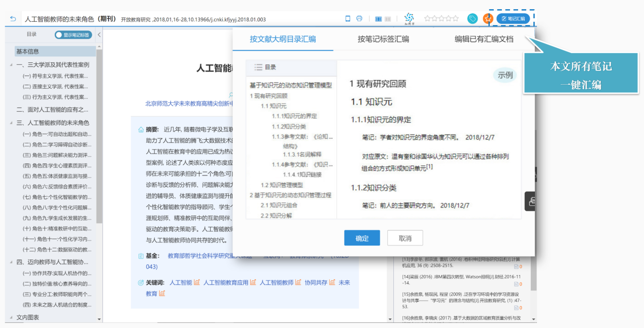Image resolution: width=644 pixels, height=328 pixels.
Task: Click the 取消 button
Action: tap(405, 238)
